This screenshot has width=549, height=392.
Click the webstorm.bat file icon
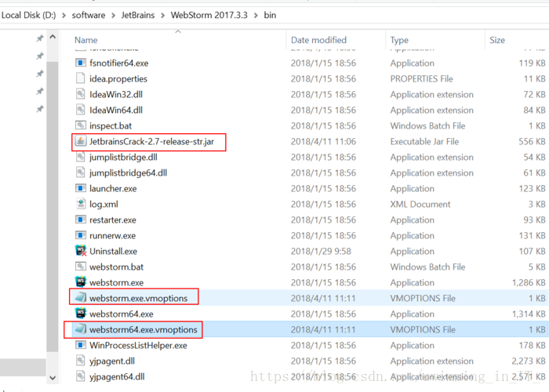(x=81, y=267)
